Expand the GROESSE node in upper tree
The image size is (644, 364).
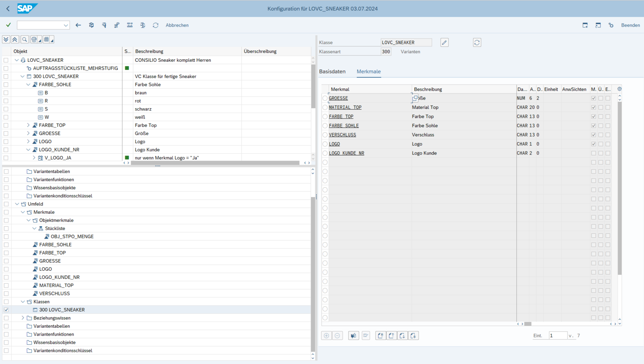pyautogui.click(x=28, y=133)
